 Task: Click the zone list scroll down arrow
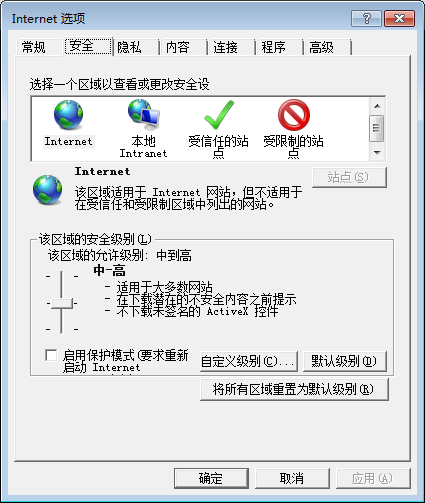[377, 153]
